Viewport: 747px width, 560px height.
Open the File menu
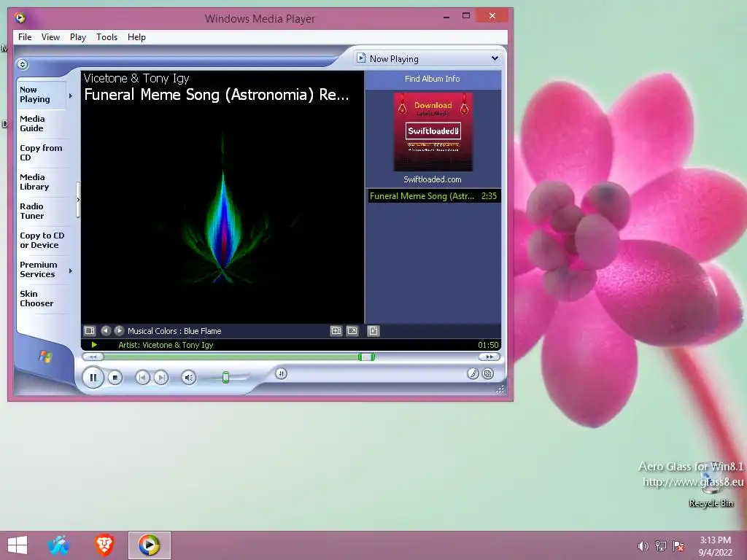click(x=25, y=37)
